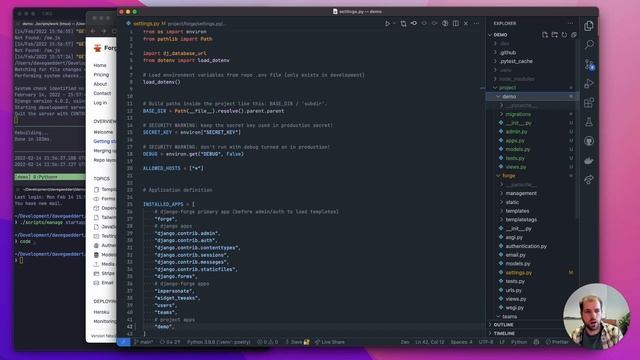Click Prettier in the status bar
Viewport: 640px width, 360px height.
click(558, 342)
